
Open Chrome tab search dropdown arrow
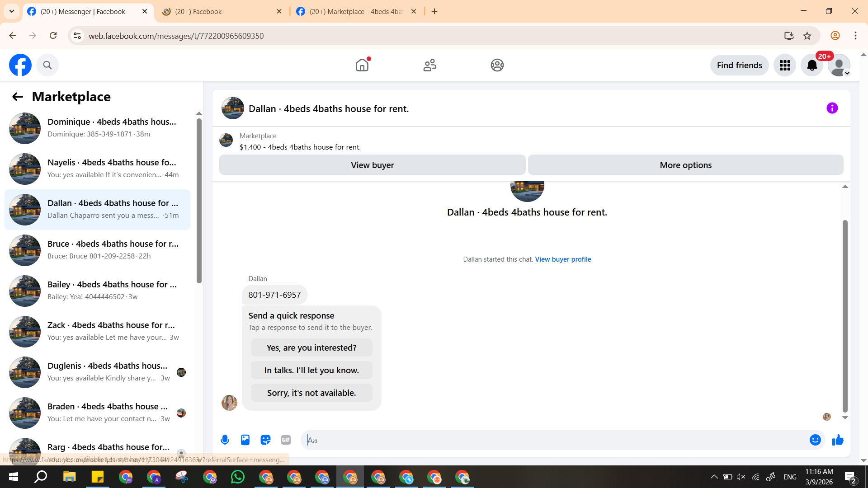pos(12,11)
